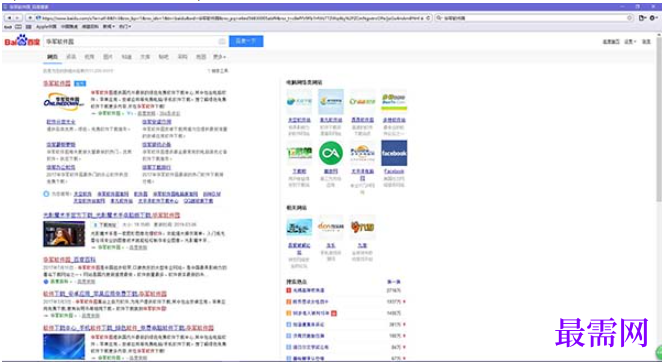Focus the browser search field at top right
This screenshot has height=364, width=667.
tap(535, 18)
